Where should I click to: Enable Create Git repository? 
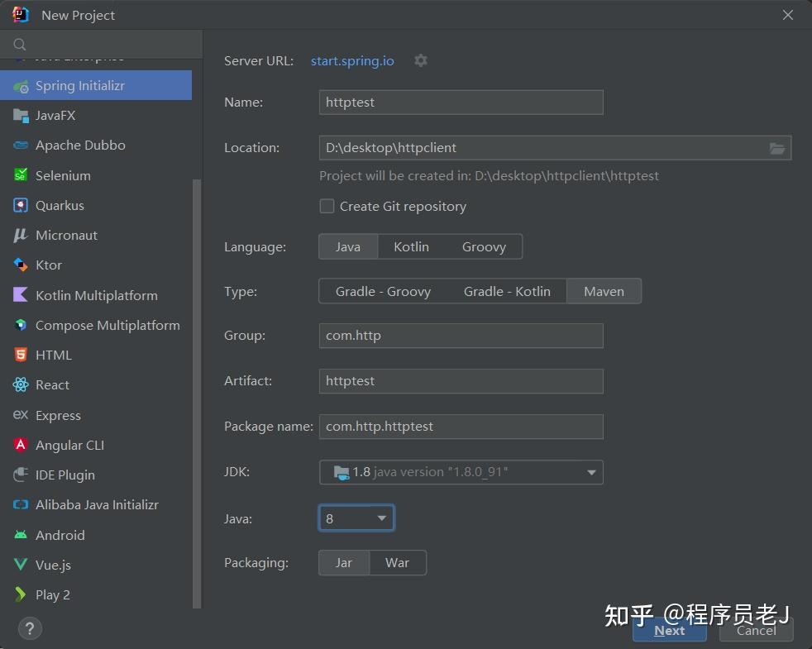tap(327, 206)
